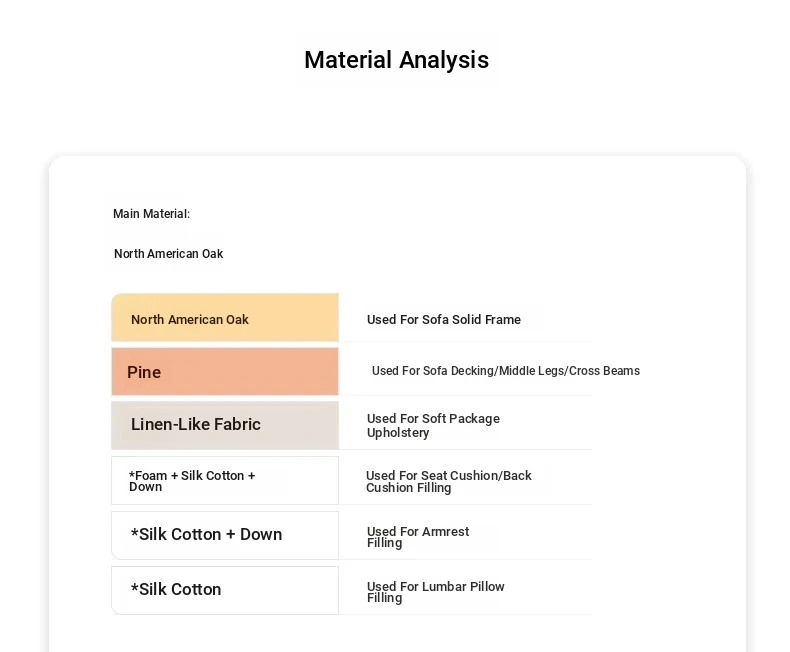Click the Foam + Silk Cotton + Down cell

pyautogui.click(x=225, y=480)
